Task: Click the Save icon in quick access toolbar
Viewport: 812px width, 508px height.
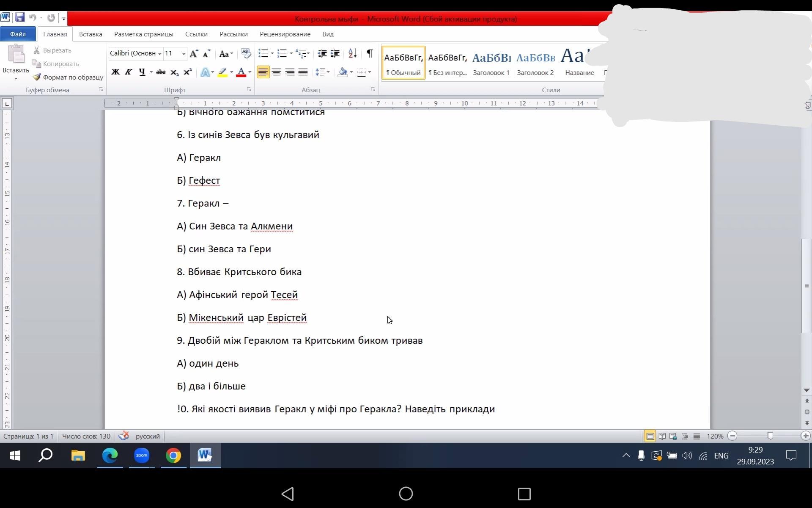Action: [19, 17]
